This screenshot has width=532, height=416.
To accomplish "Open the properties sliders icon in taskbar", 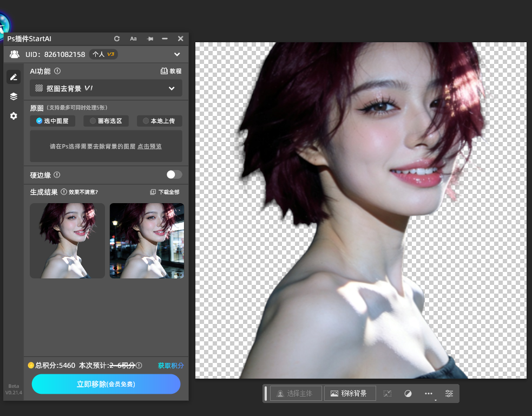I will point(449,393).
